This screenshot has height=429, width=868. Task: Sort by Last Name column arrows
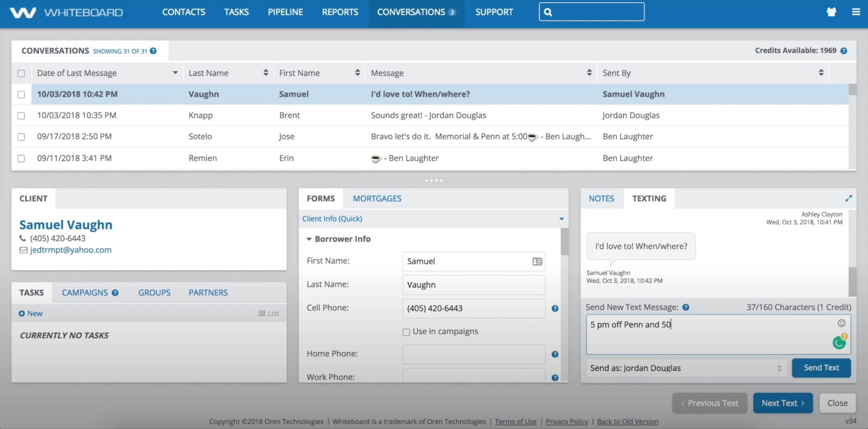pyautogui.click(x=266, y=72)
